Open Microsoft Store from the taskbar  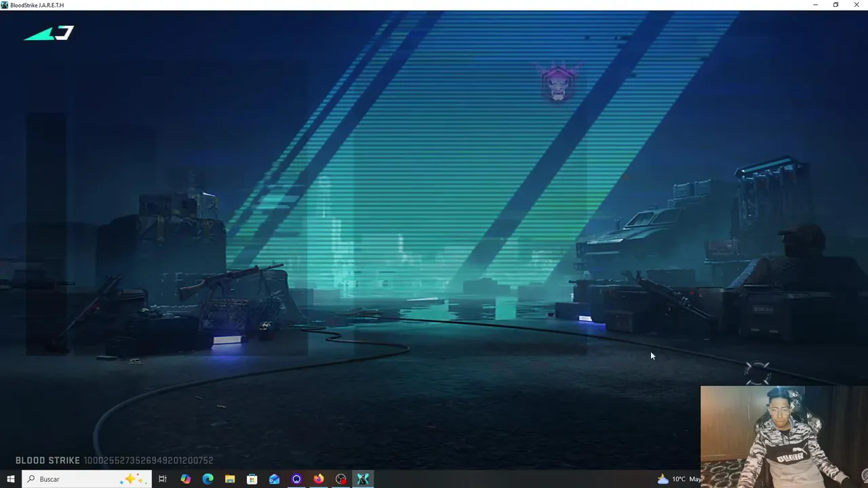[252, 479]
